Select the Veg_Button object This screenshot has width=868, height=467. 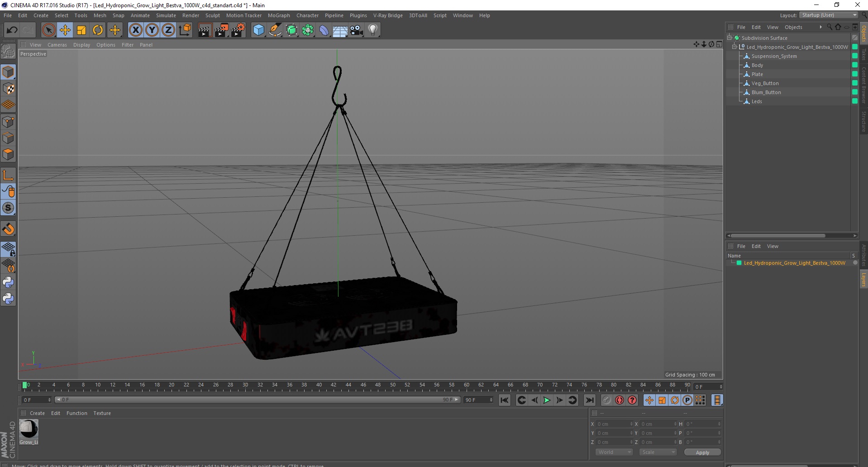coord(765,83)
